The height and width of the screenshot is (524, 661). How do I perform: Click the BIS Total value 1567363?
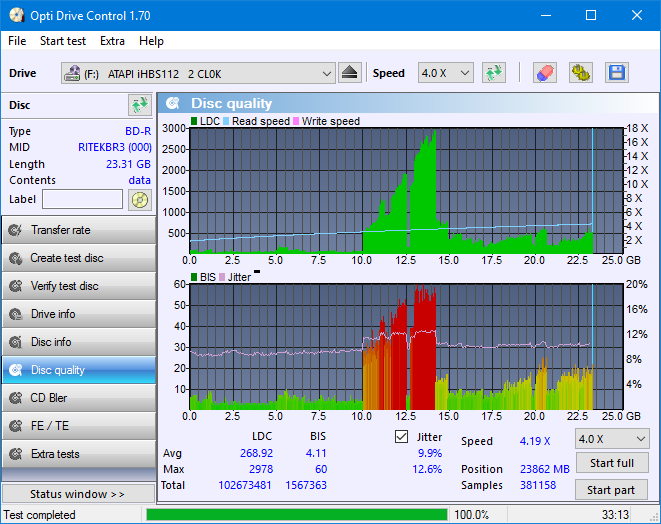pos(306,485)
